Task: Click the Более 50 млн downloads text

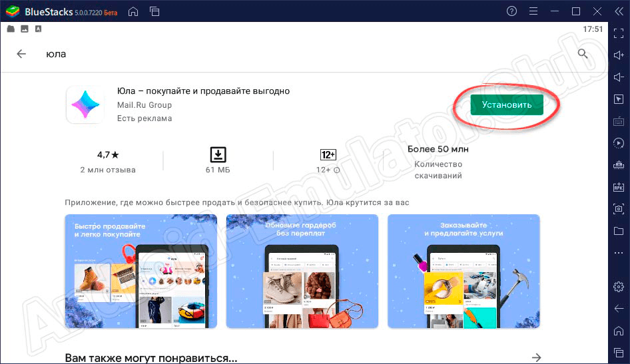Action: (438, 149)
